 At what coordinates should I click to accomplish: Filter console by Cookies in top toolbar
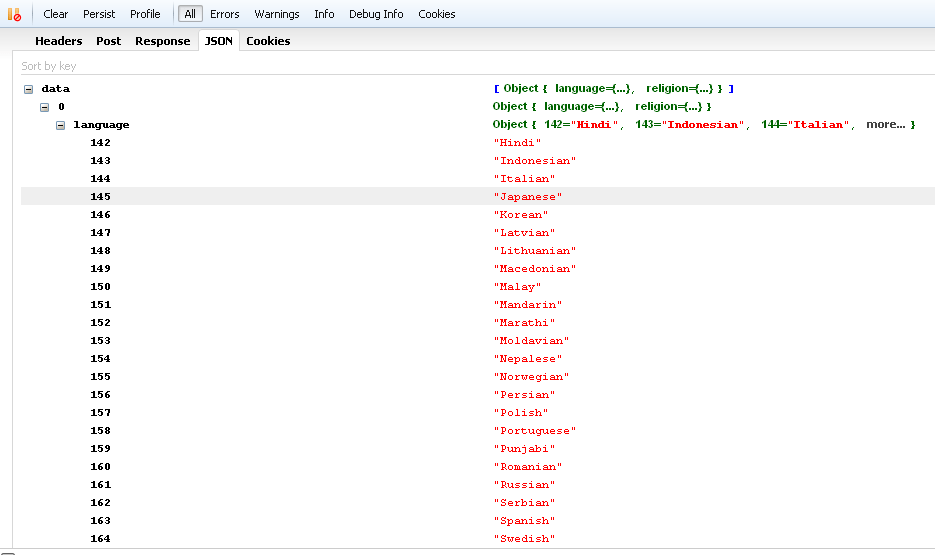click(x=436, y=14)
